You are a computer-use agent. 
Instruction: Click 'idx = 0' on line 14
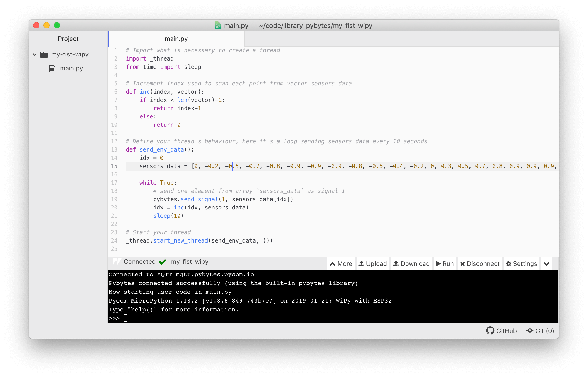tap(152, 158)
